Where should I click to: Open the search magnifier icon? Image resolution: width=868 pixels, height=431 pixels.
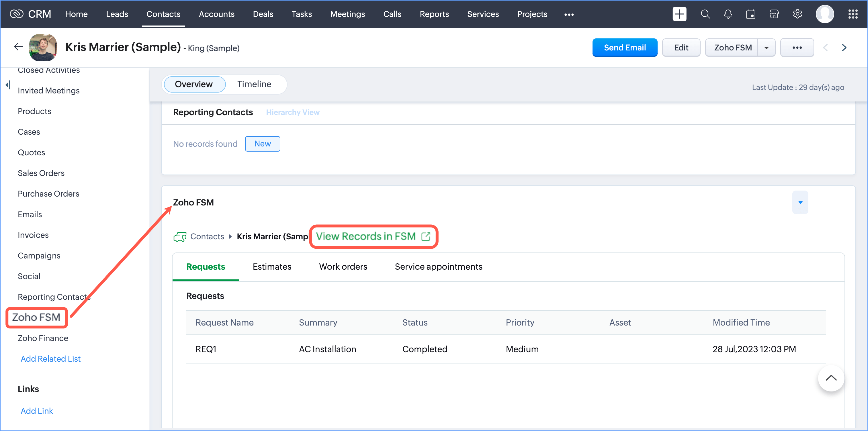pyautogui.click(x=705, y=14)
